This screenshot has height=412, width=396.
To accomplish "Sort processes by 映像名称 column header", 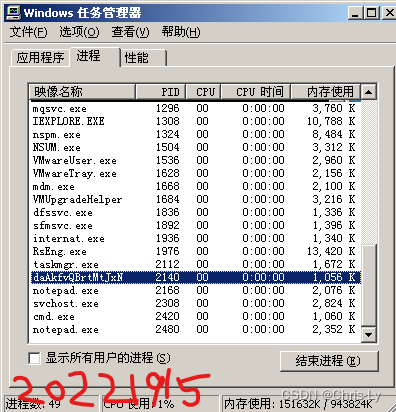I will [82, 92].
